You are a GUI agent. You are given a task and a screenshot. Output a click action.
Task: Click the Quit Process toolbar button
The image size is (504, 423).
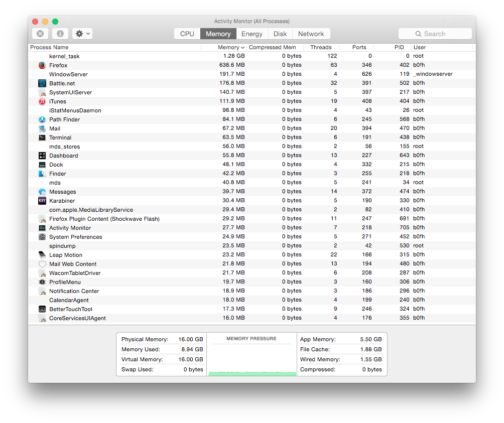coord(40,34)
